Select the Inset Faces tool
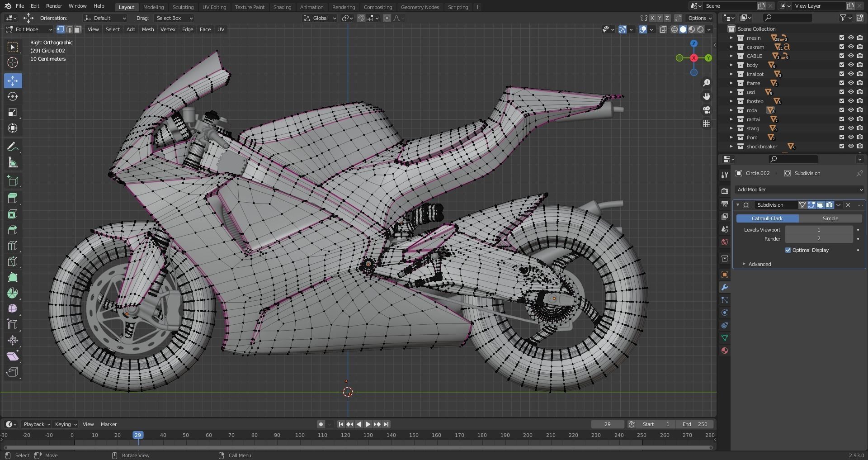The image size is (868, 460). coord(13,214)
